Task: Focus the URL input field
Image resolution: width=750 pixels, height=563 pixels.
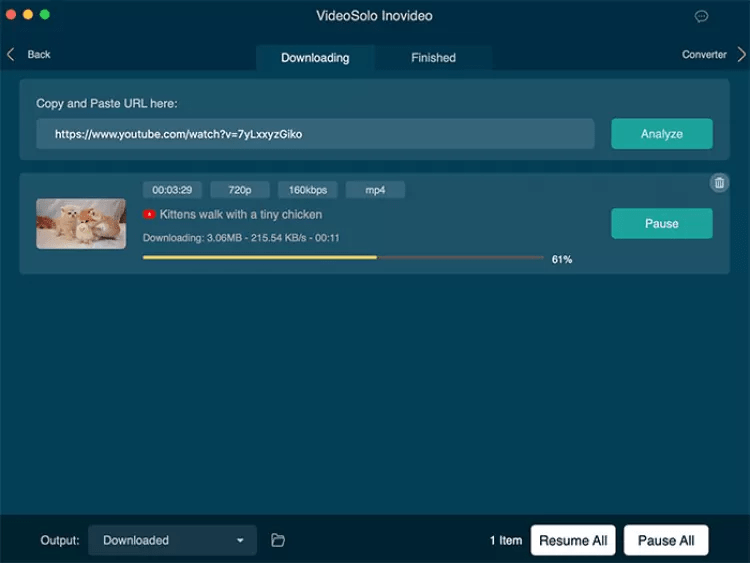Action: tap(315, 134)
